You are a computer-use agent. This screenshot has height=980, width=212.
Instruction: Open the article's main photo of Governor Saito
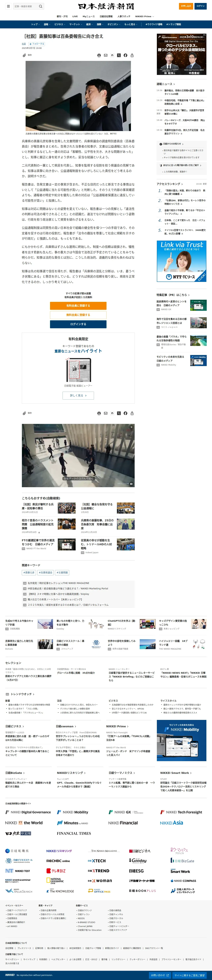point(78,96)
